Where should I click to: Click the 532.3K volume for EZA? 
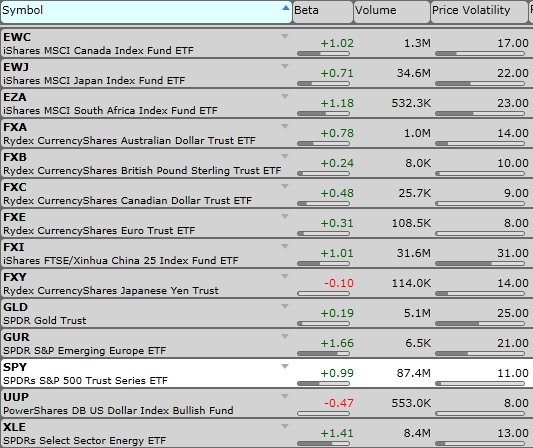pyautogui.click(x=411, y=103)
